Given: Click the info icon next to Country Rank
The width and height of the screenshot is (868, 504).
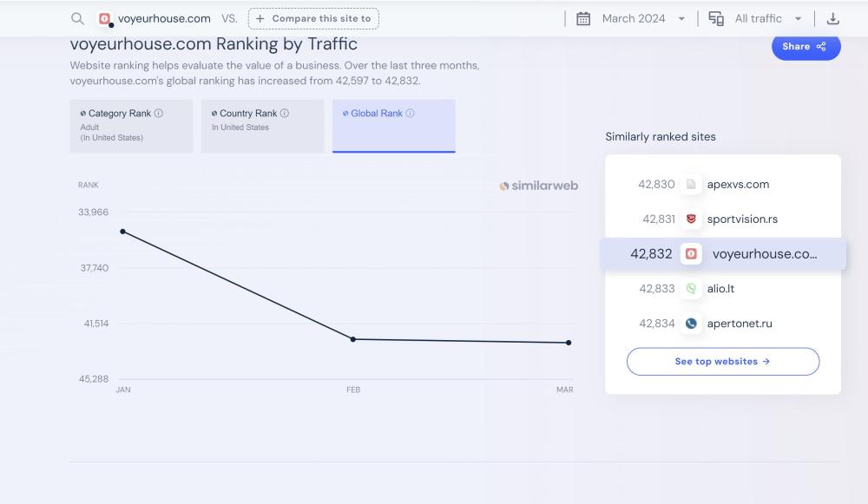Looking at the screenshot, I should click(x=285, y=114).
